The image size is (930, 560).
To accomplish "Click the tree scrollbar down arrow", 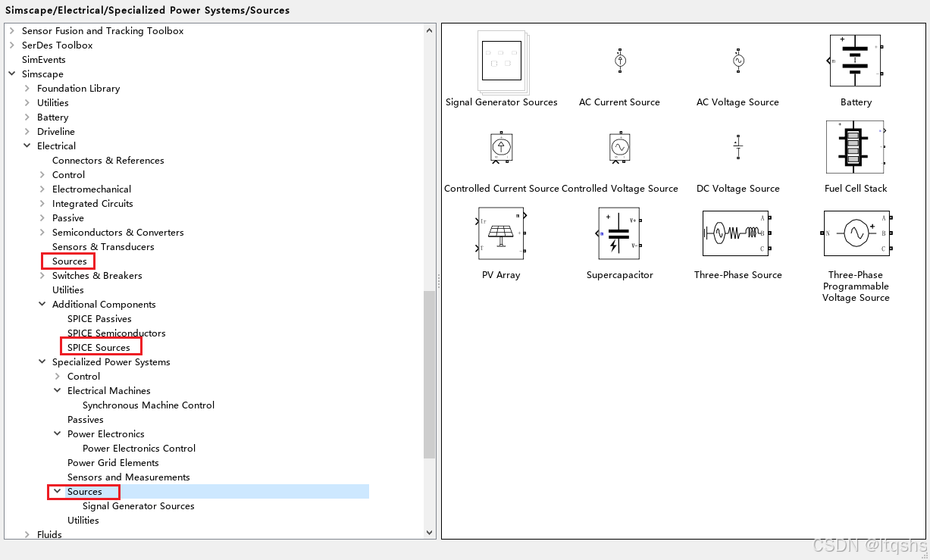I will click(x=430, y=533).
